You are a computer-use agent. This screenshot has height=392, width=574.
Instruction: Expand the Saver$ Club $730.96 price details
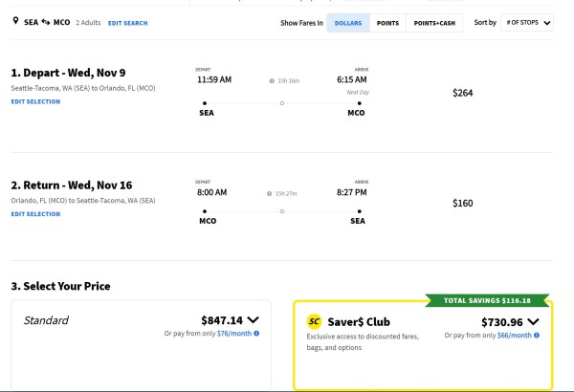534,322
